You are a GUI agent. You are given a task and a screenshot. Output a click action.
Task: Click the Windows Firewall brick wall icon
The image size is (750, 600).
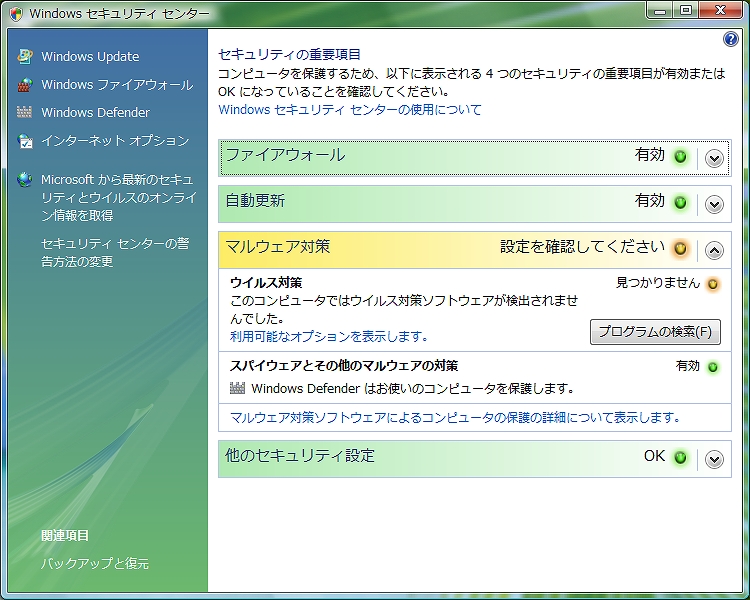(x=25, y=85)
